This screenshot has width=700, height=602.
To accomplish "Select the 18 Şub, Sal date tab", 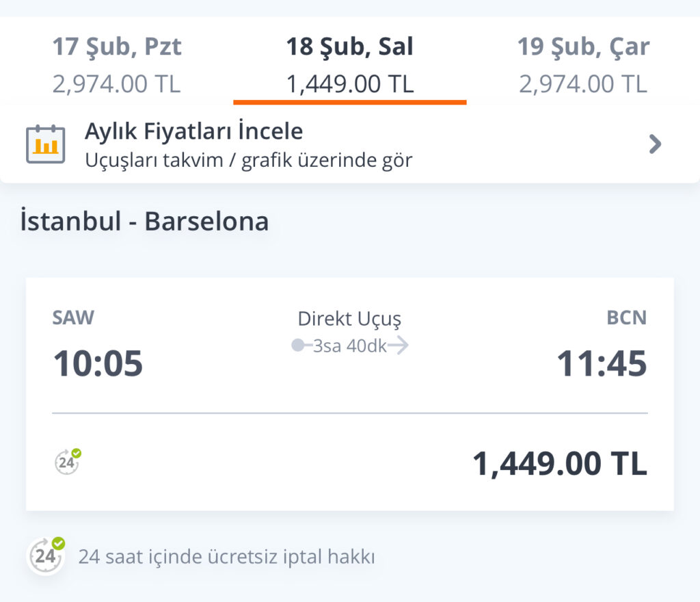I will point(349,65).
